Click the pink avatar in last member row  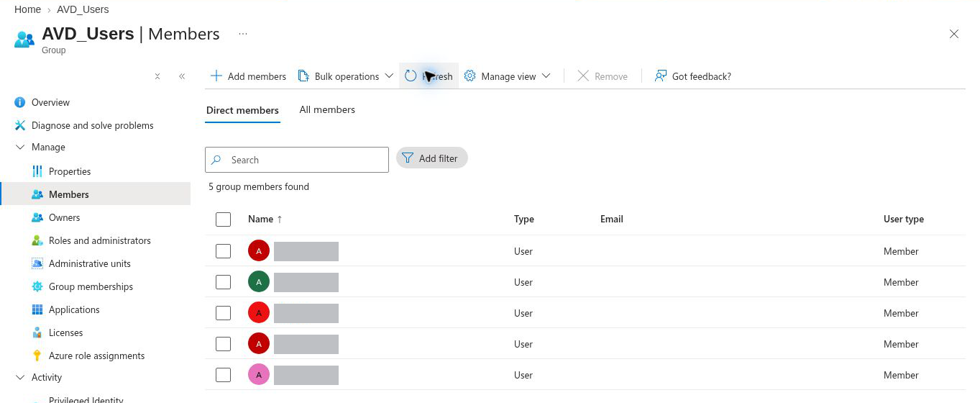tap(259, 375)
